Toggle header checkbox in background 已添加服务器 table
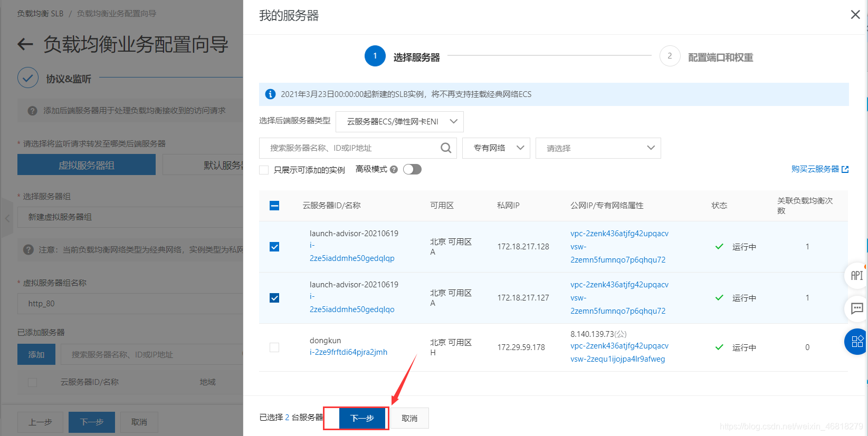Viewport: 868px width, 436px height. pos(32,382)
